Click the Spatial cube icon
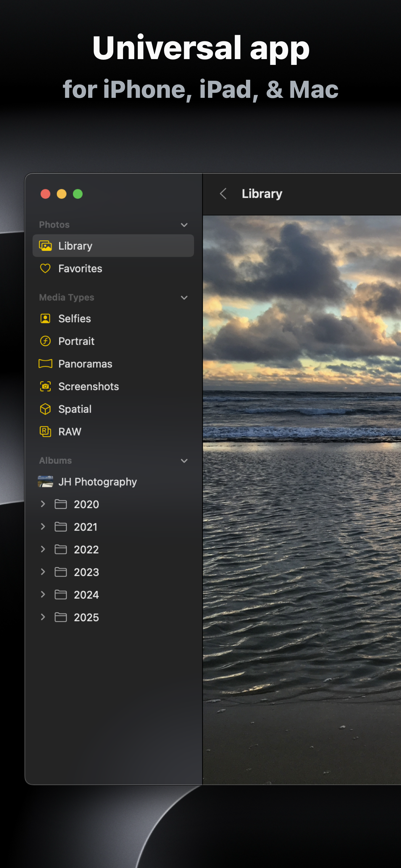 pyautogui.click(x=45, y=409)
